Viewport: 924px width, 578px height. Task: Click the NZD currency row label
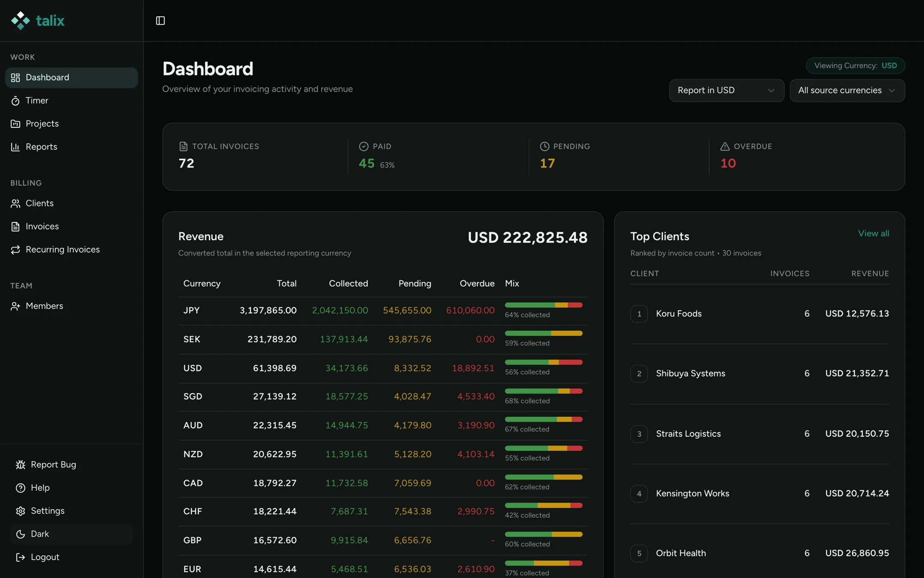193,454
